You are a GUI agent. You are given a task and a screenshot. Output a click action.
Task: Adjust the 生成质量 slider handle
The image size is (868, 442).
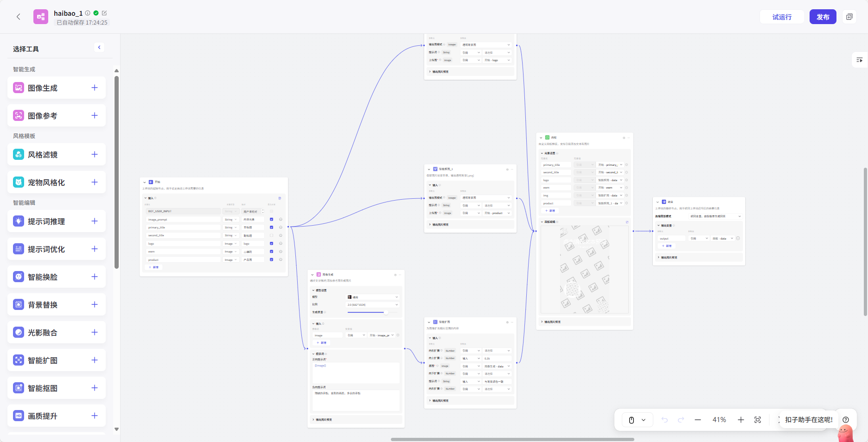click(x=386, y=312)
